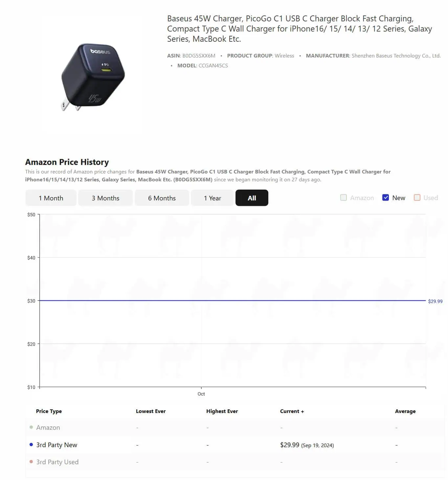Click the Current + column header
The height and width of the screenshot is (480, 448).
tap(292, 411)
